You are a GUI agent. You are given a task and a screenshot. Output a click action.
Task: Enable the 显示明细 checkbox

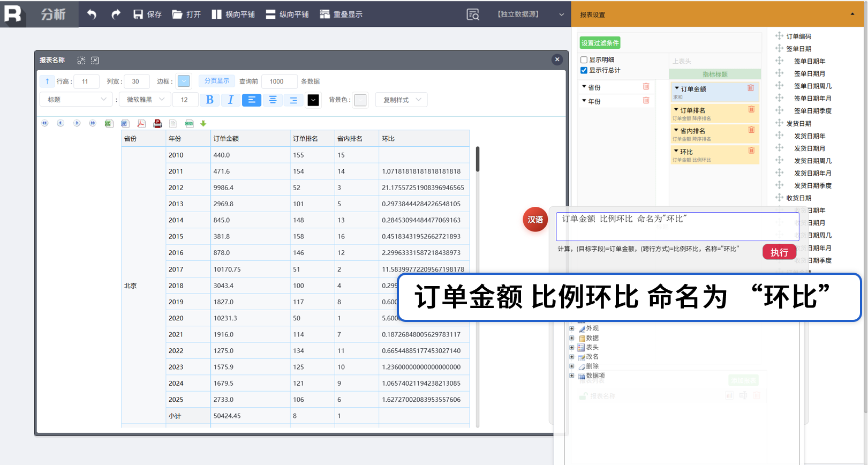(584, 60)
